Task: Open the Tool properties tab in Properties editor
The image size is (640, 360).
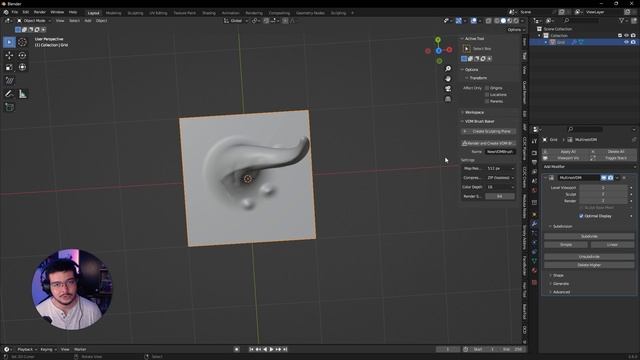Action: click(534, 141)
